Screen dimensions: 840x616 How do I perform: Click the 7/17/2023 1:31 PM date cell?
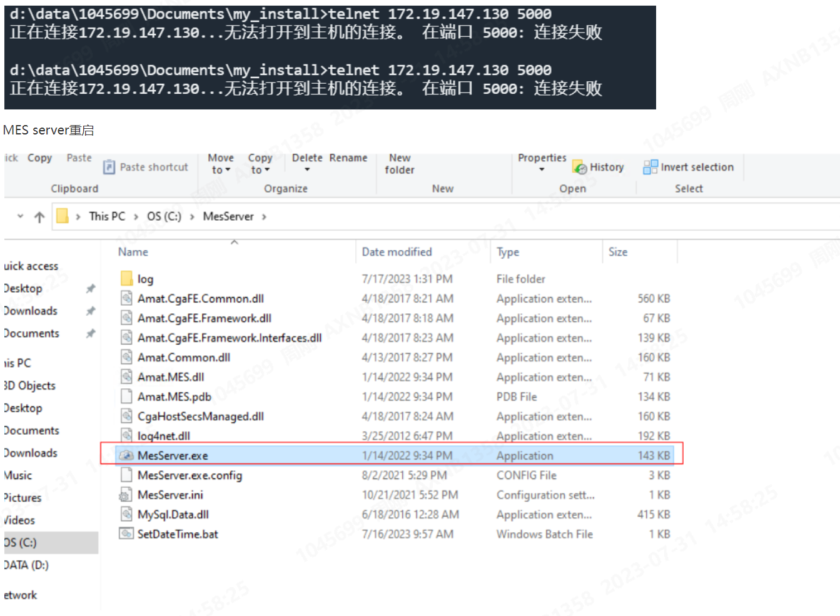(x=407, y=279)
